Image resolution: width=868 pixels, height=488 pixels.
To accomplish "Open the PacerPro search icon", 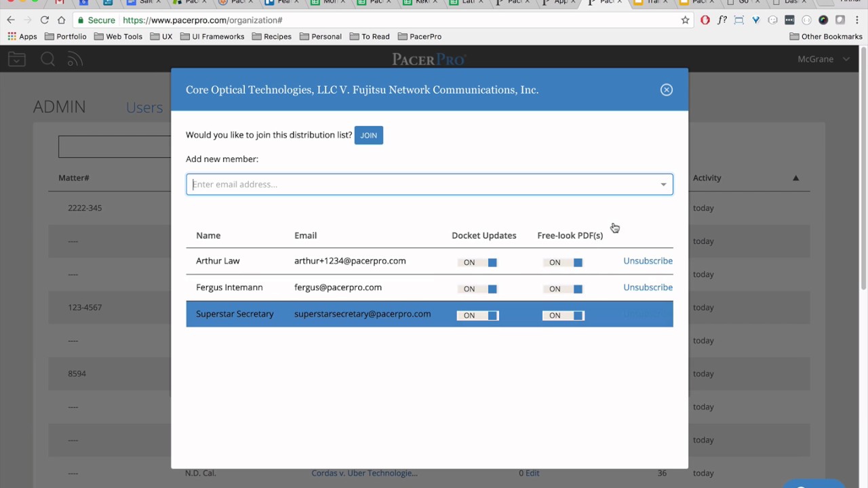I will tap(47, 60).
